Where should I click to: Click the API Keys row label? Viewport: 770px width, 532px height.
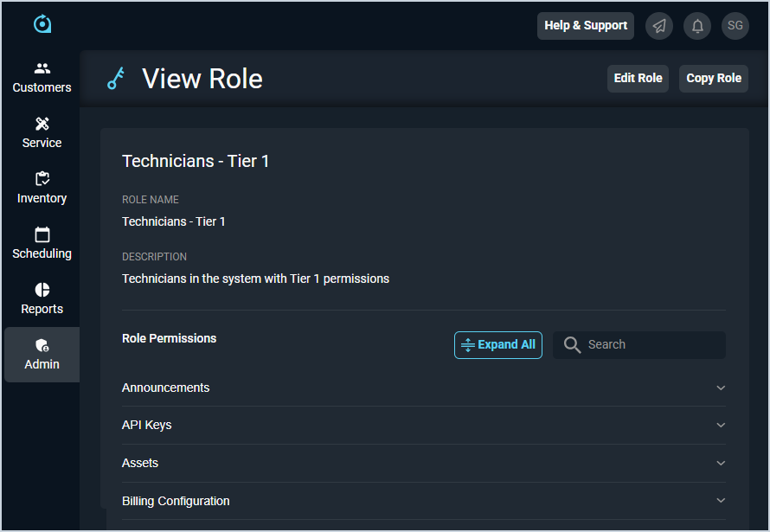[x=146, y=425]
